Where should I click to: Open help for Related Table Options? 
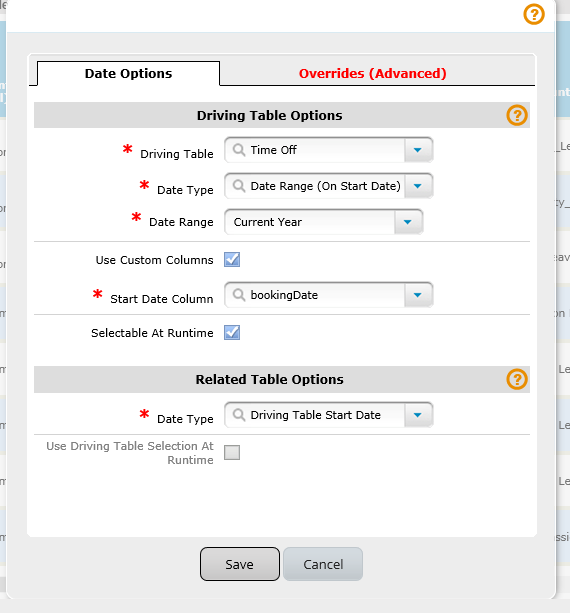517,379
